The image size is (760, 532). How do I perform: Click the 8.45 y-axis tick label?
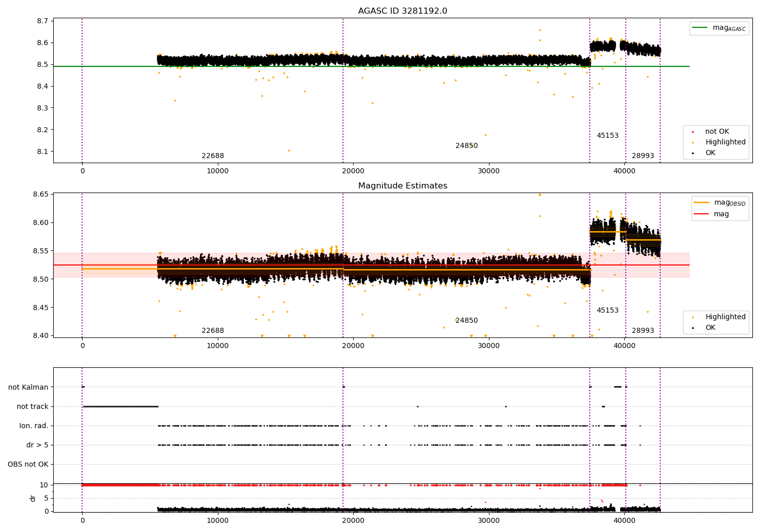41,308
